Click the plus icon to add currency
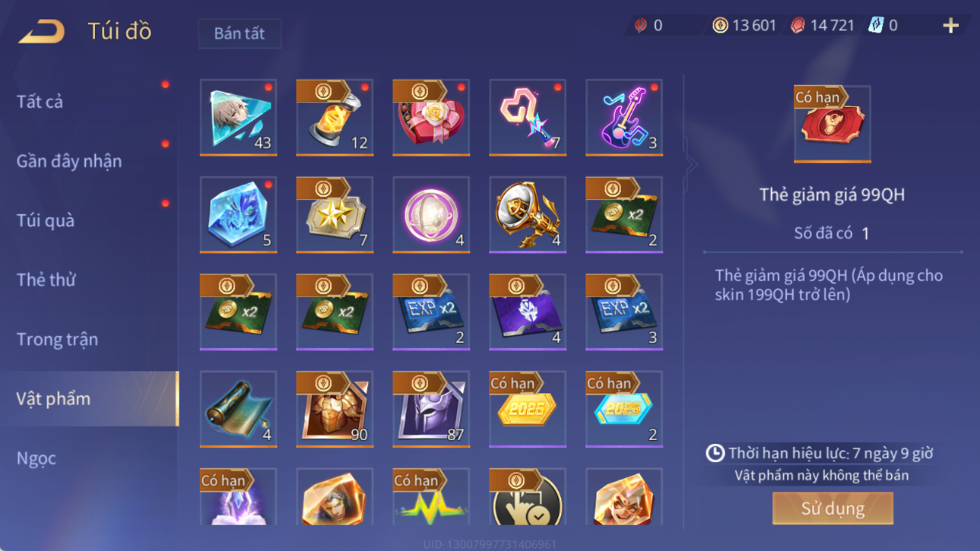The image size is (980, 551). pos(950,26)
